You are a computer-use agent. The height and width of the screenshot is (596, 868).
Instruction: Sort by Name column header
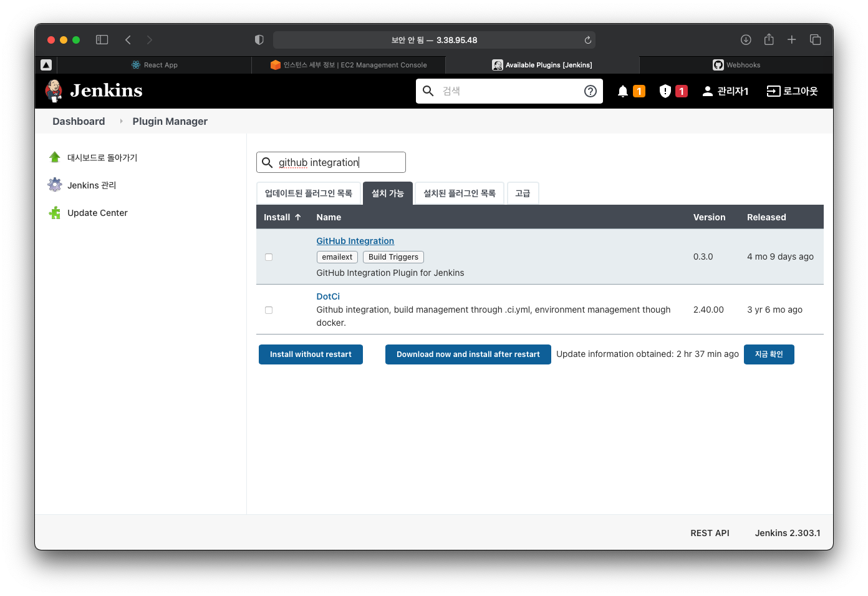tap(329, 217)
